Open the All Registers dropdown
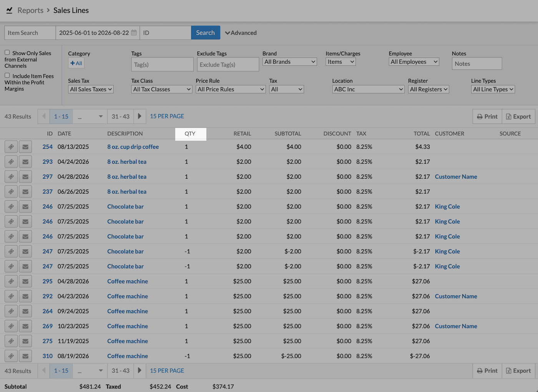Screen dimensions: 538x392 (x=428, y=89)
